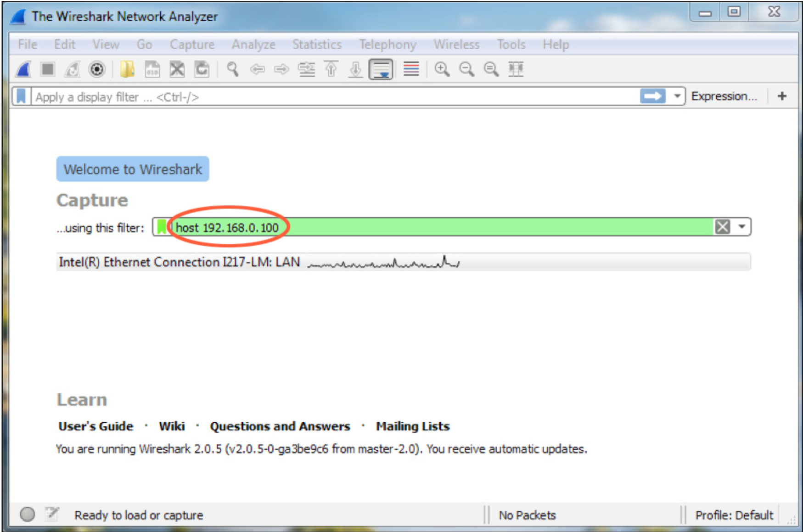Open the Statistics menu
Image resolution: width=803 pixels, height=532 pixels.
[x=316, y=44]
